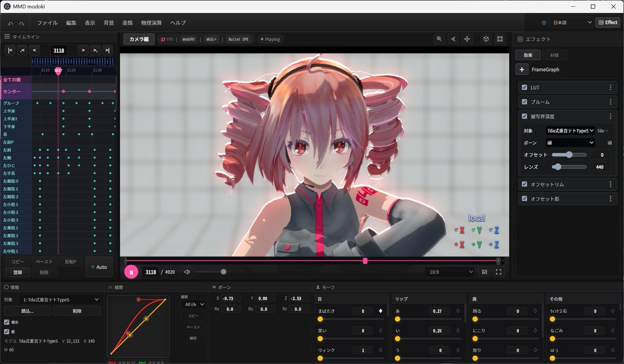624x364 pixels.
Task: Click the zoom magnifier viewport tool
Action: pyautogui.click(x=440, y=39)
